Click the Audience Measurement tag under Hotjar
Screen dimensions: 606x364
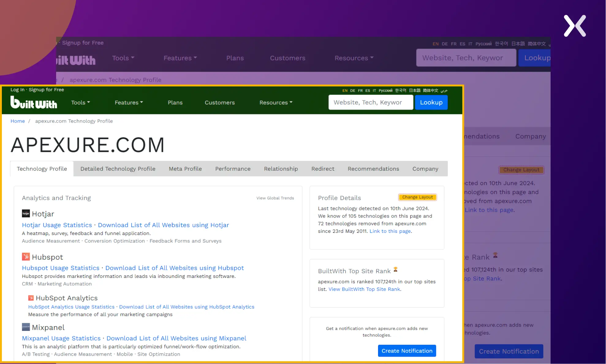(x=51, y=241)
